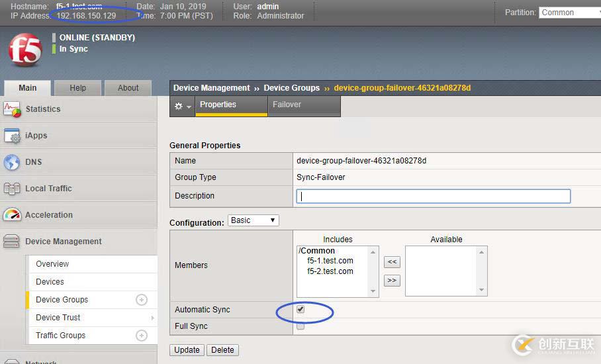601x364 pixels.
Task: Open the Partition dropdown
Action: [569, 12]
